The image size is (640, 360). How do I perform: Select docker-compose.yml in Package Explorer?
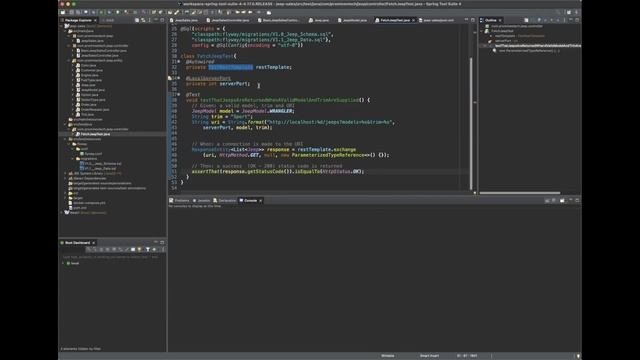pos(86,203)
